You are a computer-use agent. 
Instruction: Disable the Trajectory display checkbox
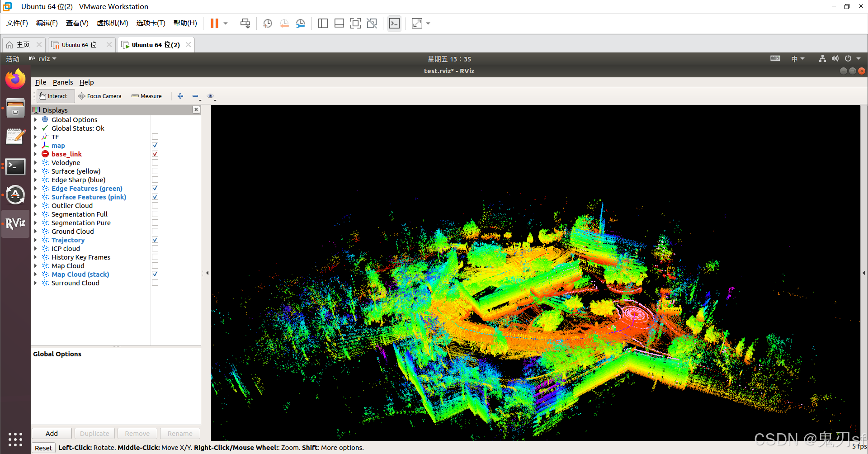pyautogui.click(x=155, y=240)
